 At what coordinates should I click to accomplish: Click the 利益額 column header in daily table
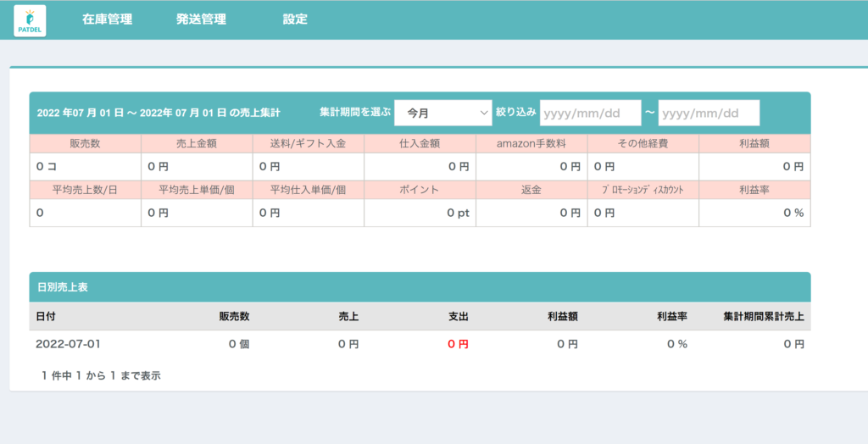(x=563, y=316)
